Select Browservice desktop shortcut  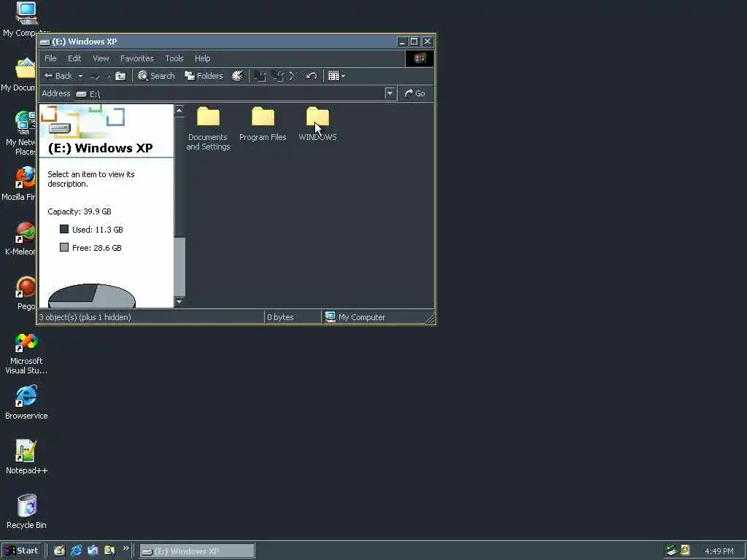coord(26,402)
